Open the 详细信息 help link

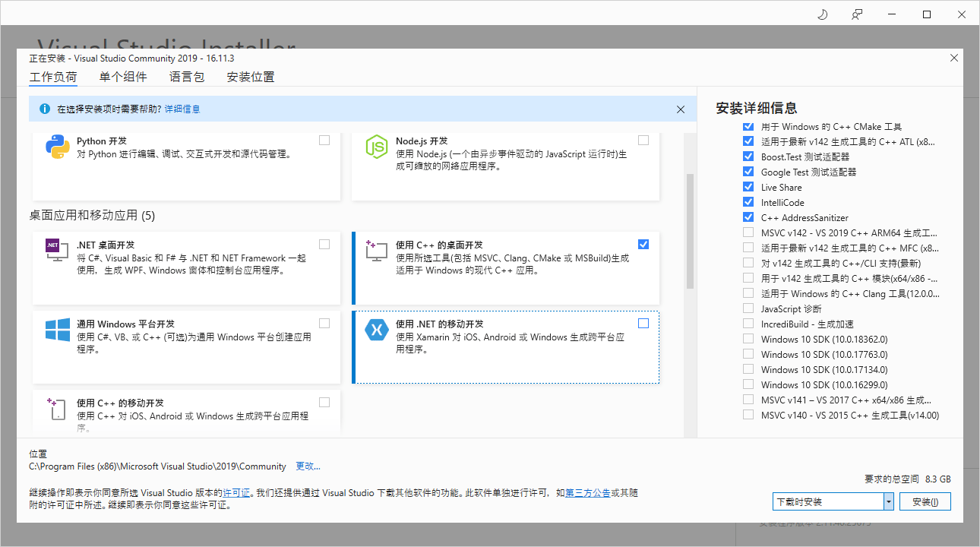(x=182, y=109)
